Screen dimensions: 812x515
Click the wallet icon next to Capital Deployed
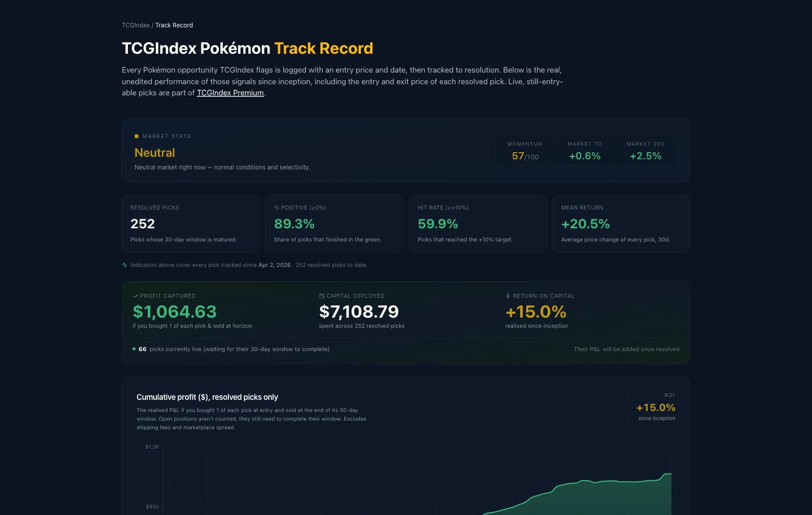coord(321,296)
